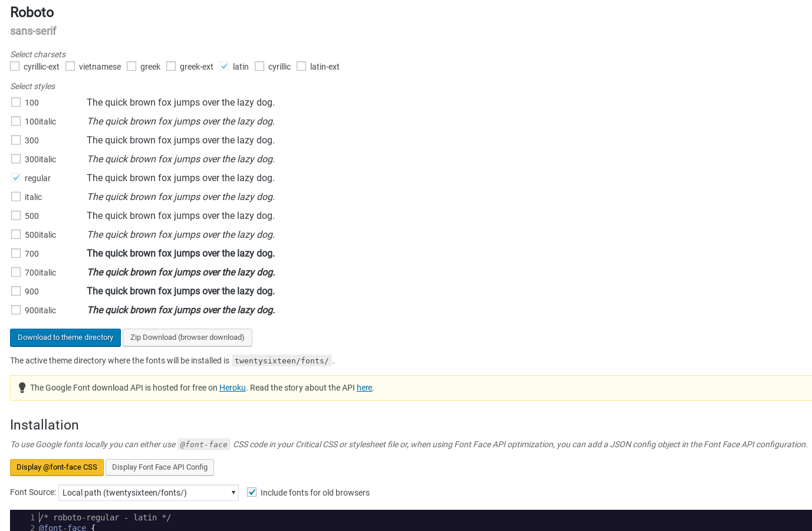This screenshot has width=812, height=531.
Task: Tick the latin-ext charset checkbox
Action: coord(301,66)
